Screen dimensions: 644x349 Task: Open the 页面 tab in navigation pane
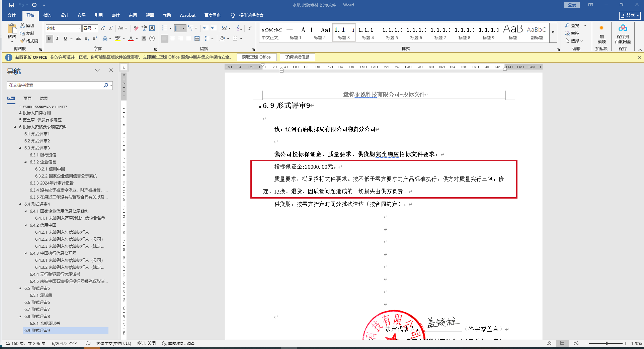(x=27, y=99)
